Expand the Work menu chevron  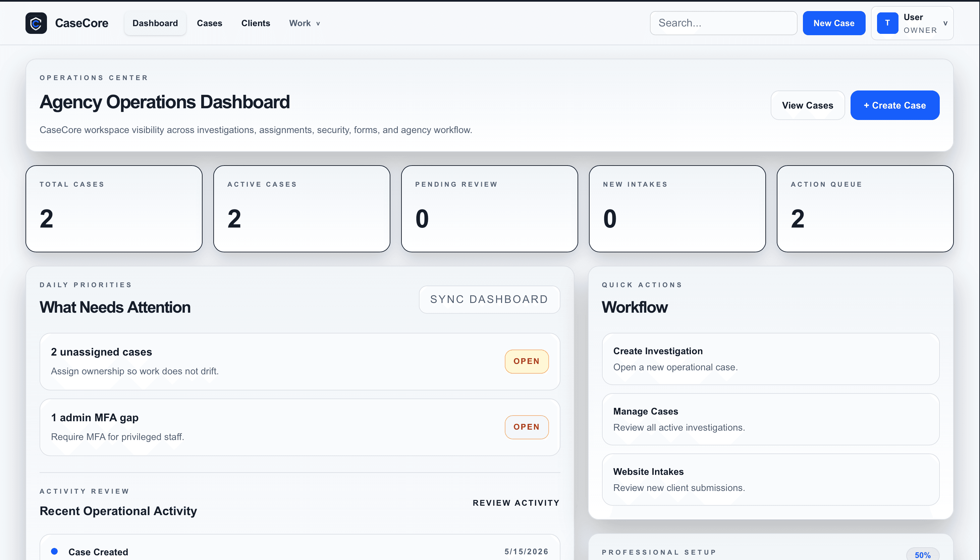tap(318, 23)
